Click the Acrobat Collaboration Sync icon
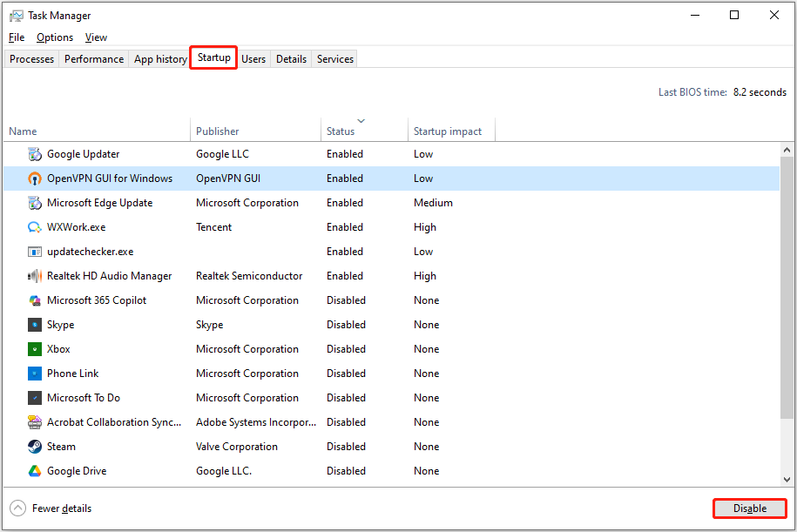Screen dimensions: 797x532 [x=35, y=422]
